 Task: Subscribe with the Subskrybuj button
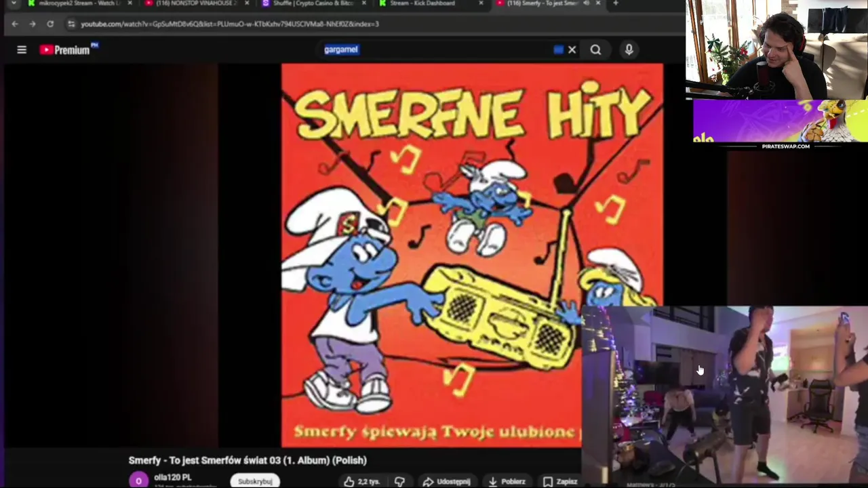coord(255,481)
